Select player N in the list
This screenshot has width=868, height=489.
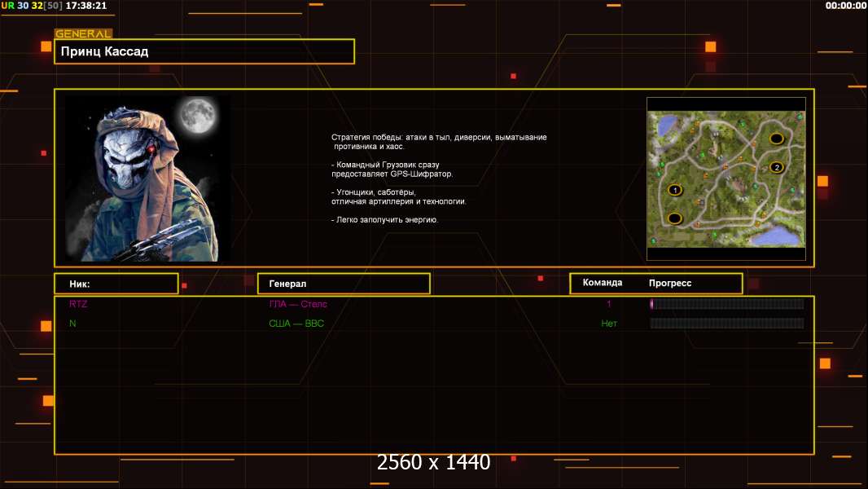pos(72,324)
